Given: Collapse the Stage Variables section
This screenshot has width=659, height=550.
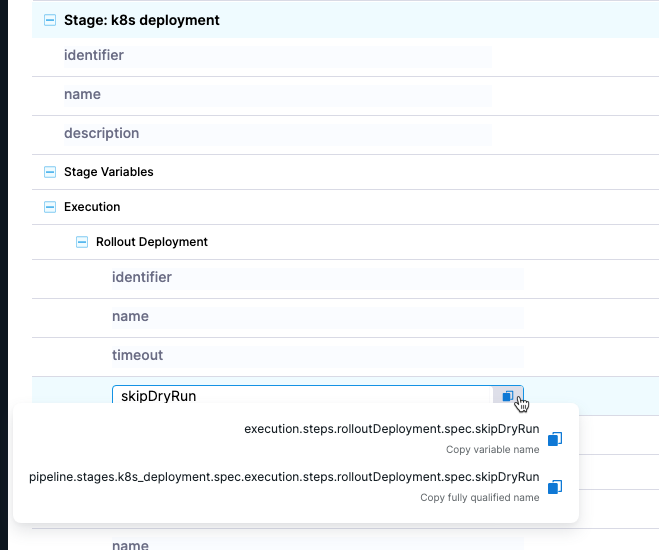Looking at the screenshot, I should [x=50, y=172].
